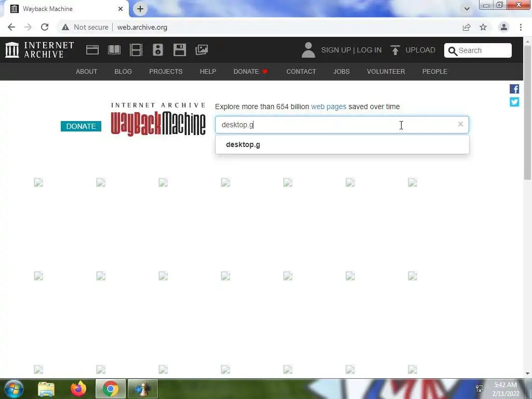Click the upload arrow icon

coord(395,50)
